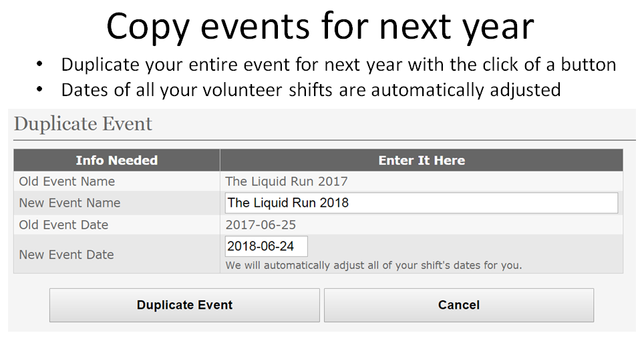Click the automatic shift date adjustment hint text
This screenshot has width=644, height=339.
pyautogui.click(x=373, y=266)
